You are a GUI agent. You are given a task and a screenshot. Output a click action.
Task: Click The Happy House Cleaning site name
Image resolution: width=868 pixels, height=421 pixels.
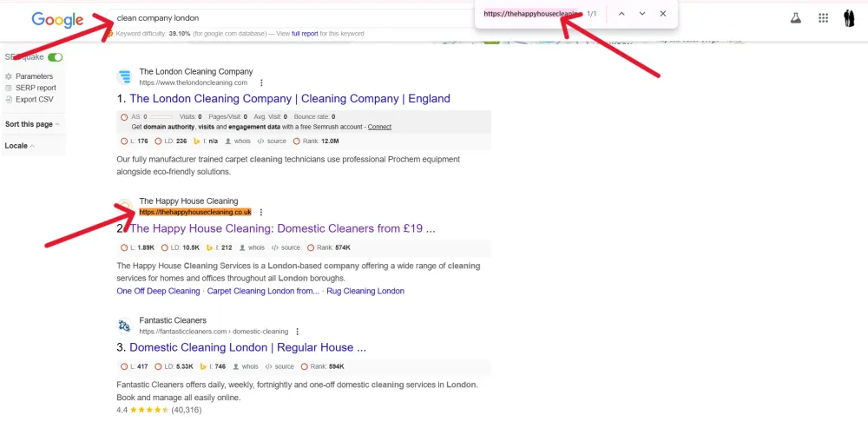[x=188, y=201]
